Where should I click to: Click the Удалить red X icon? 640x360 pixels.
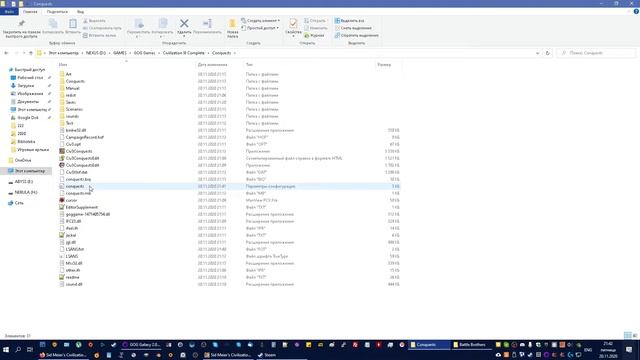[x=184, y=24]
